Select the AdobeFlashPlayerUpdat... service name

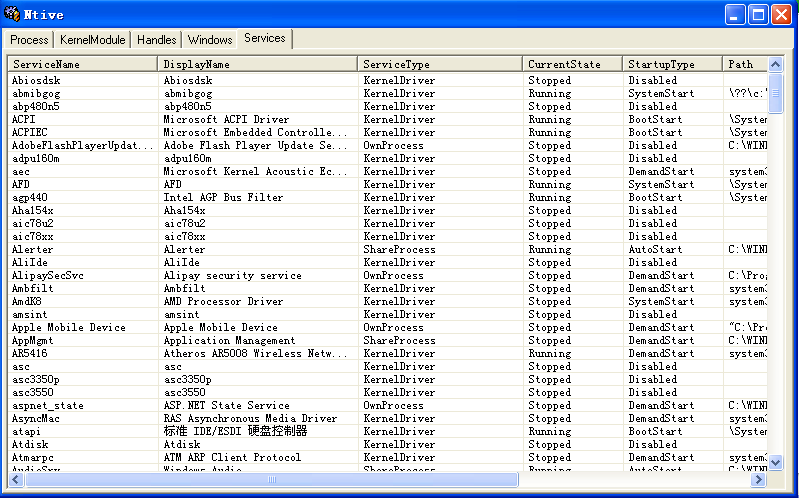pyautogui.click(x=83, y=145)
